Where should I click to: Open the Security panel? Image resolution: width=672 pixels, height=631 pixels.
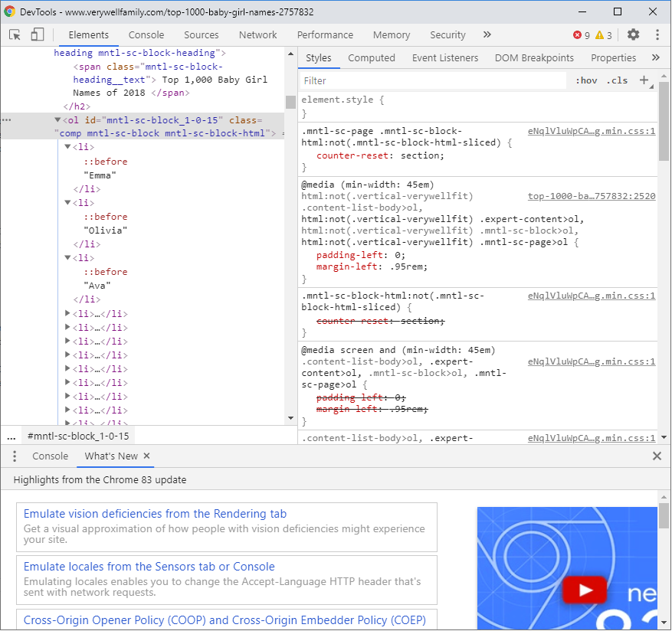pos(447,34)
